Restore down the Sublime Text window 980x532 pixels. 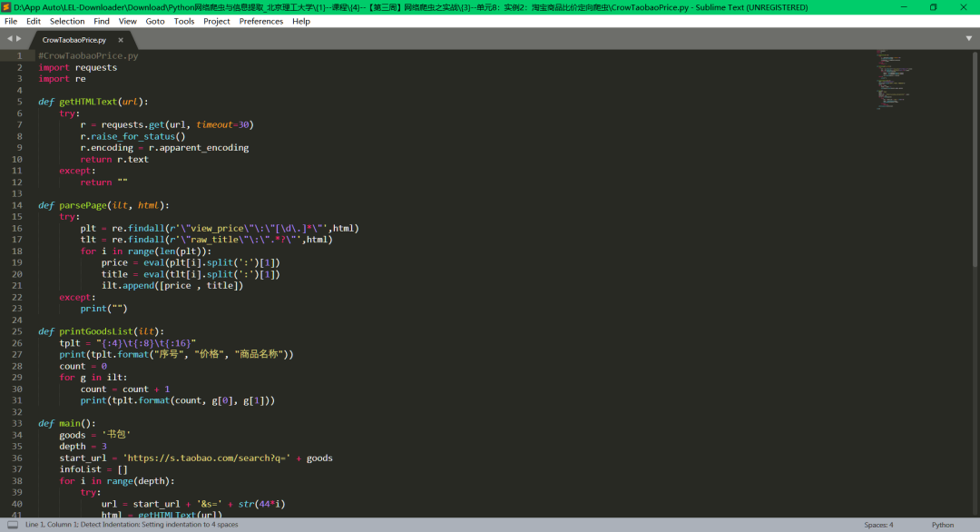[x=933, y=7]
